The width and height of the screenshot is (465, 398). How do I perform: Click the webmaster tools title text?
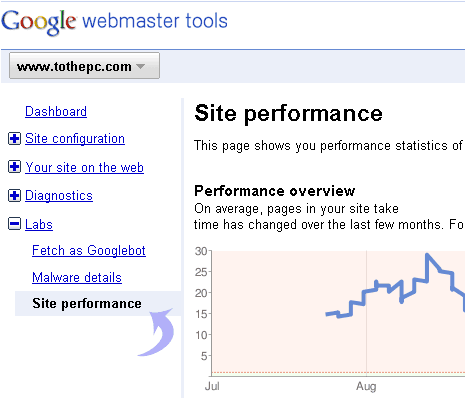155,21
